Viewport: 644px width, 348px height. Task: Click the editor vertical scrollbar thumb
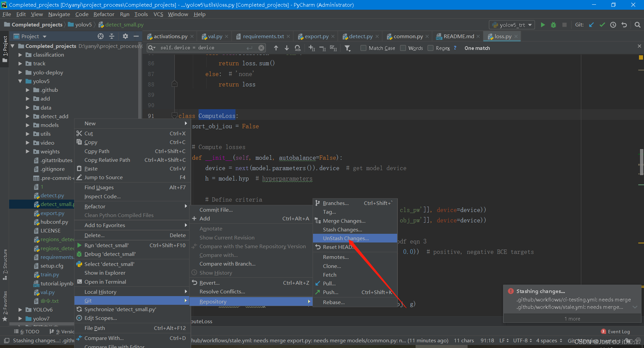click(641, 162)
